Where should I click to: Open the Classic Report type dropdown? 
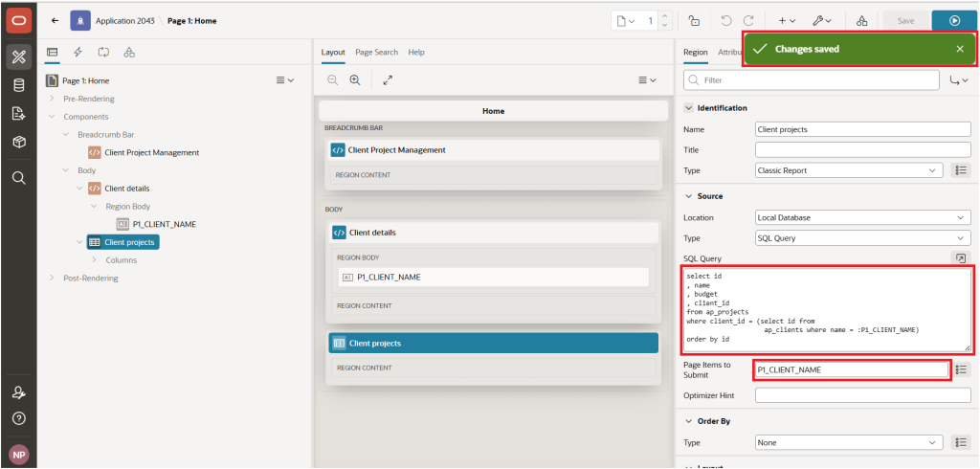pos(849,170)
